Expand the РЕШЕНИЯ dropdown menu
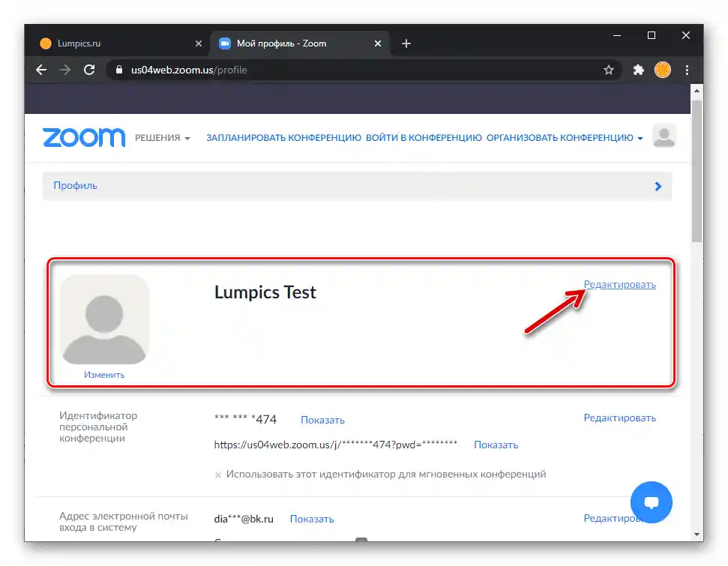728x566 pixels. (x=163, y=138)
